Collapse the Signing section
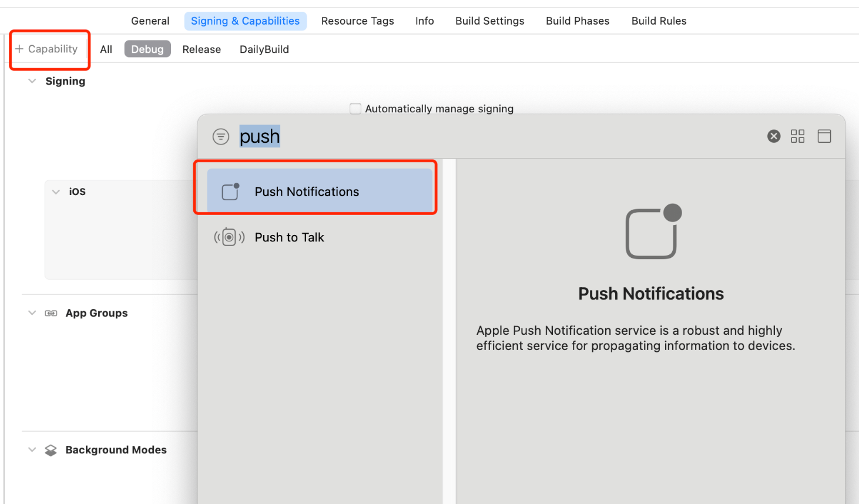Viewport: 859px width, 504px height. pos(32,81)
